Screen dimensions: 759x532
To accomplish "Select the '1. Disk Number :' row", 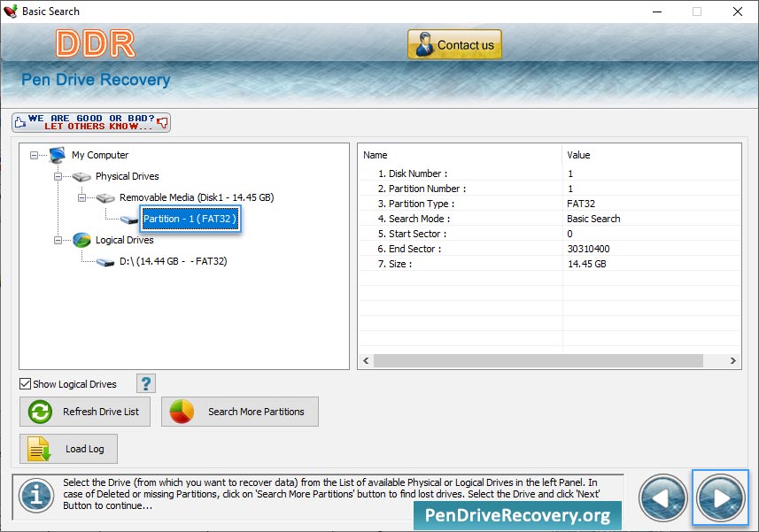I will click(550, 173).
